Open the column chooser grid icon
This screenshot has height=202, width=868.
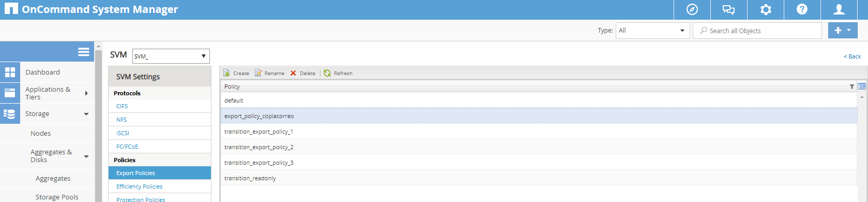pyautogui.click(x=862, y=86)
